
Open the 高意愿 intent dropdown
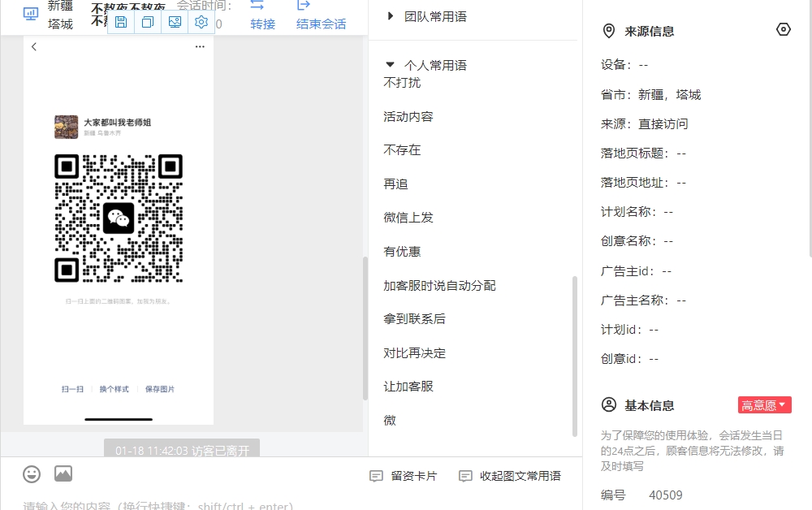765,405
